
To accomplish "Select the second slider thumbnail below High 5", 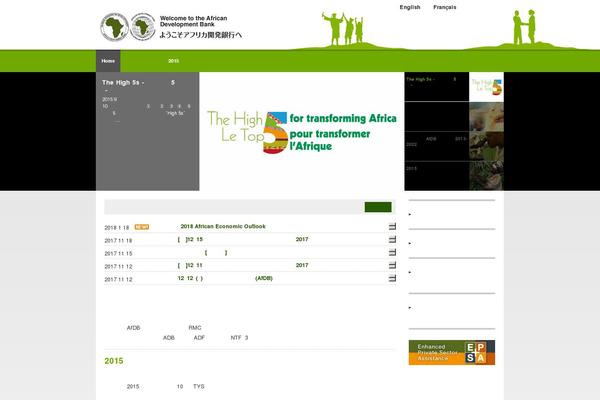I will pos(486,117).
